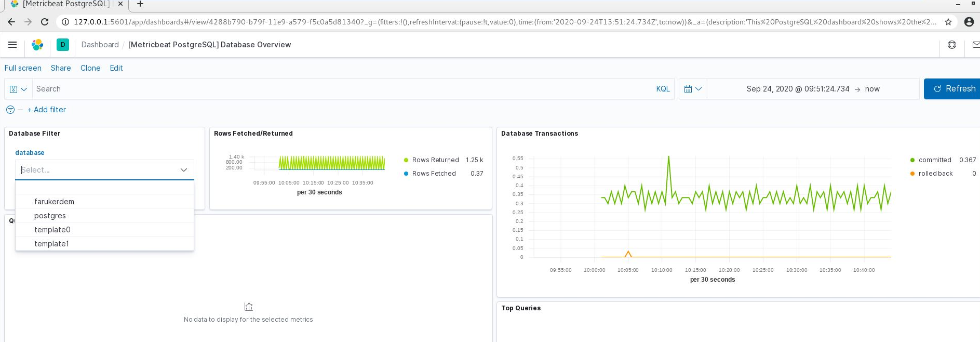980x342 pixels.
Task: Toggle the committed legend color dot
Action: (x=912, y=160)
